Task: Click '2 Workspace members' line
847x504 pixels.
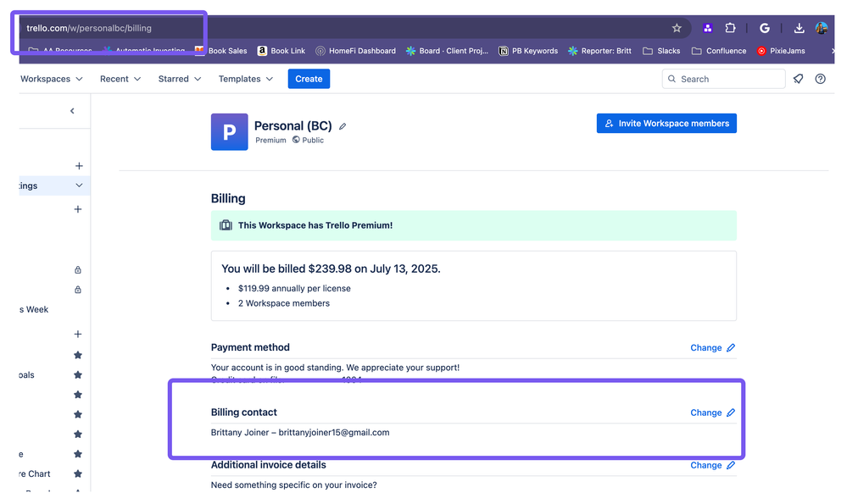Action: pyautogui.click(x=283, y=303)
